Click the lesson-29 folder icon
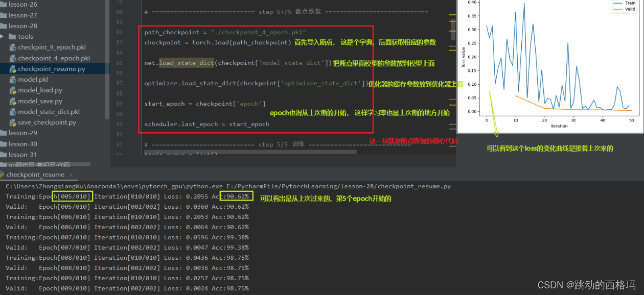 (x=4, y=133)
